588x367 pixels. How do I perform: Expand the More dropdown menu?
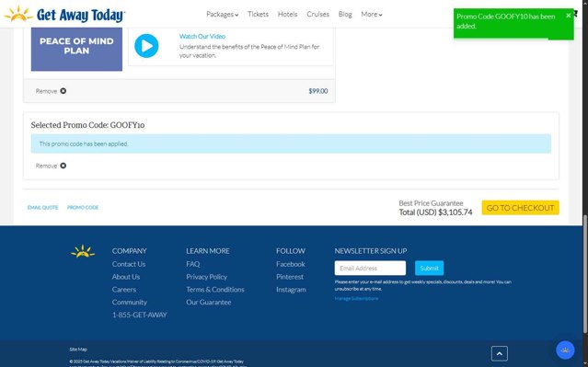click(371, 14)
